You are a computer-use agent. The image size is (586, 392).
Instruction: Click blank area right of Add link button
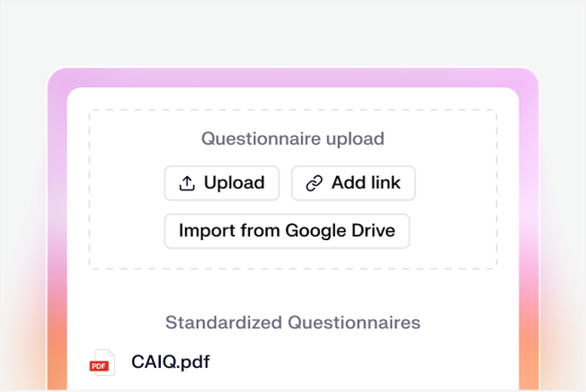tap(454, 183)
